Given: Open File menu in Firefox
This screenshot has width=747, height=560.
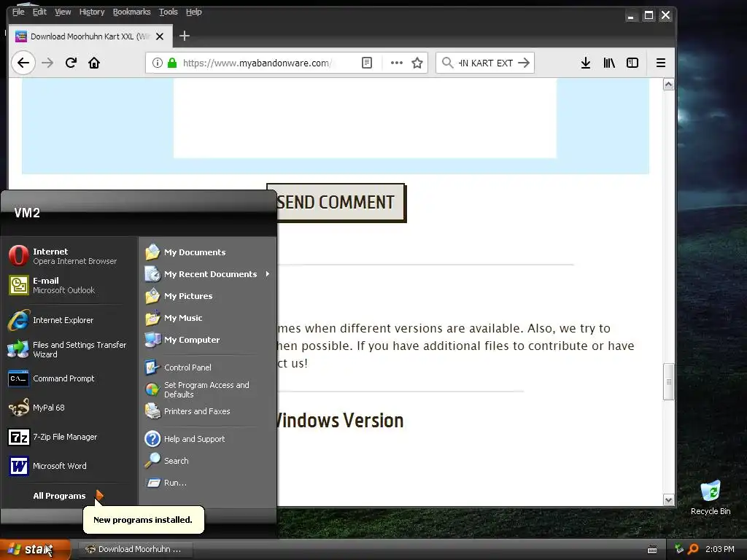Looking at the screenshot, I should (18, 12).
